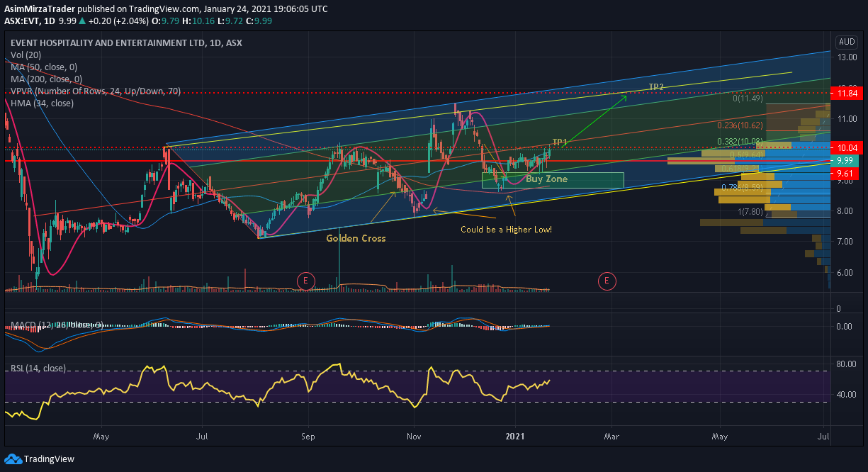Select the MACD indicator legend
This screenshot has height=472, width=868.
point(57,325)
